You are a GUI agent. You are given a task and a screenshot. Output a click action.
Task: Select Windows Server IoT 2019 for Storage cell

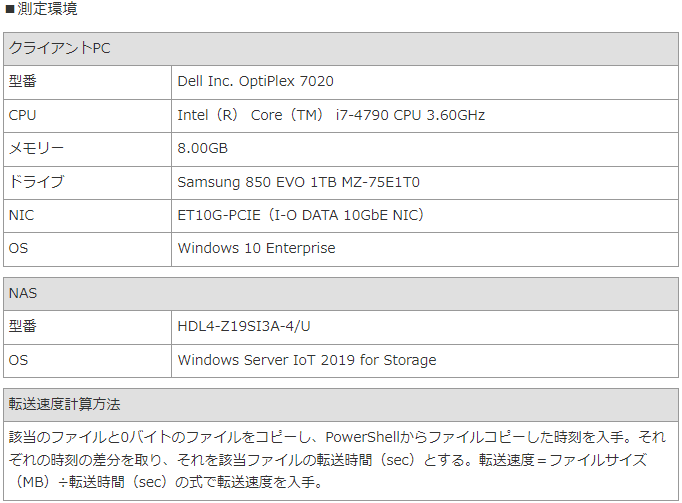[425, 361]
